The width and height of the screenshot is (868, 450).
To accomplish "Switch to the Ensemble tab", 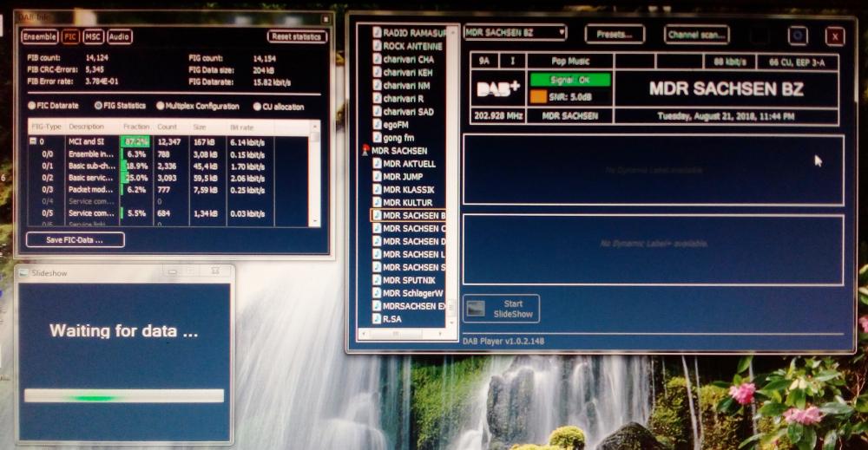I will click(39, 36).
